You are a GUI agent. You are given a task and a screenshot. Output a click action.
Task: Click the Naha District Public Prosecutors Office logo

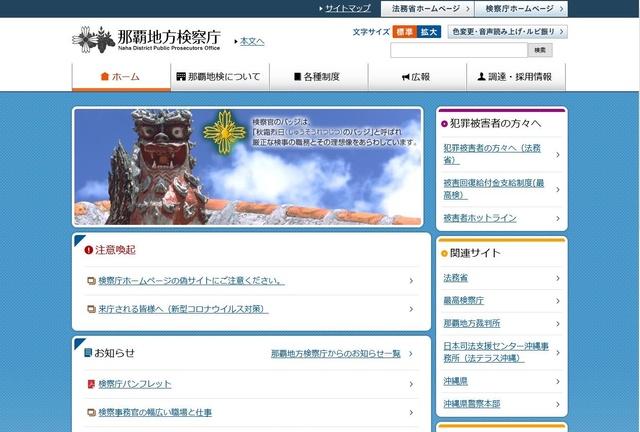tap(146, 39)
